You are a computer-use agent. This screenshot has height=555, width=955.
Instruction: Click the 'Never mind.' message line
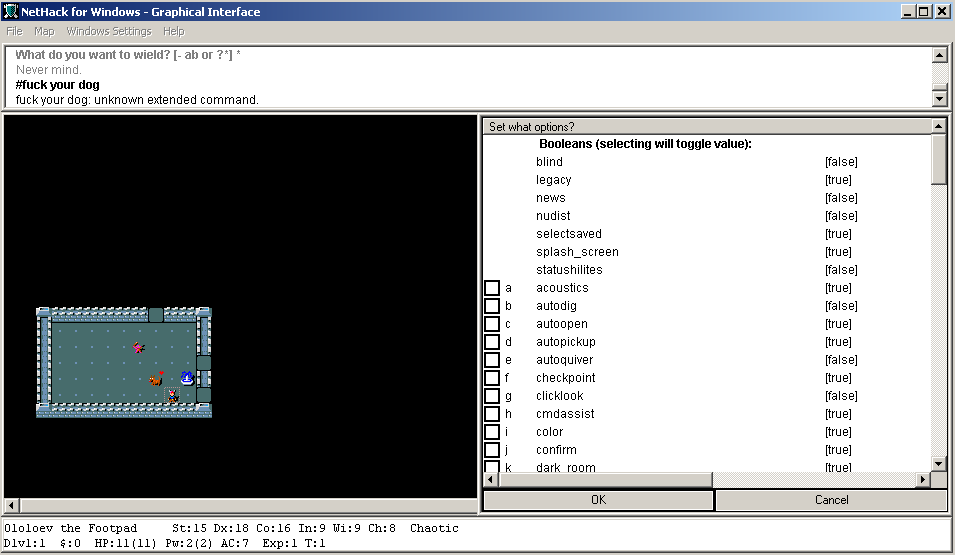pos(48,69)
